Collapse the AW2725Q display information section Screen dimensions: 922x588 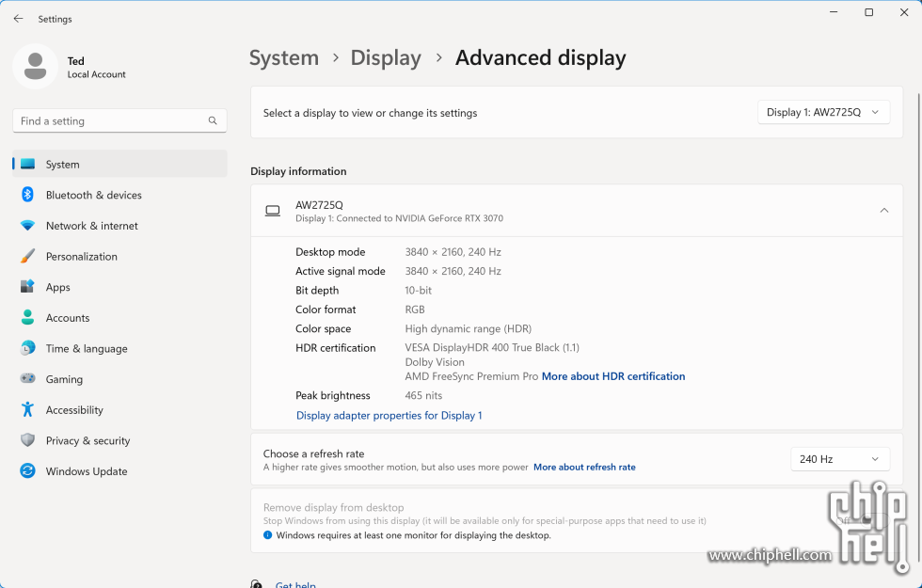pos(883,211)
